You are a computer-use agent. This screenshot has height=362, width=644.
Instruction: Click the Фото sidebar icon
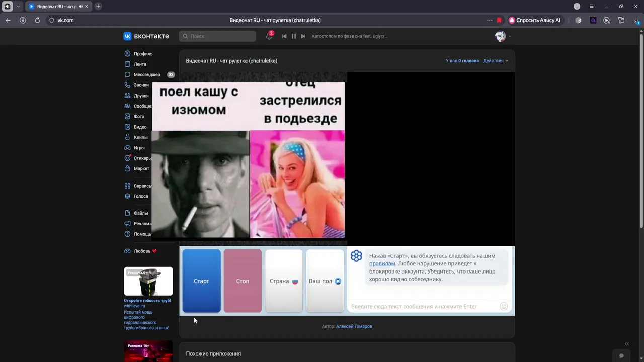pos(127,117)
